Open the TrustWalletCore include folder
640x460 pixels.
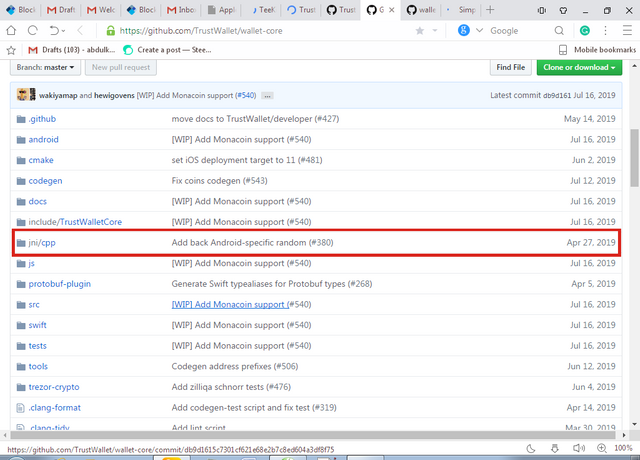(x=91, y=222)
